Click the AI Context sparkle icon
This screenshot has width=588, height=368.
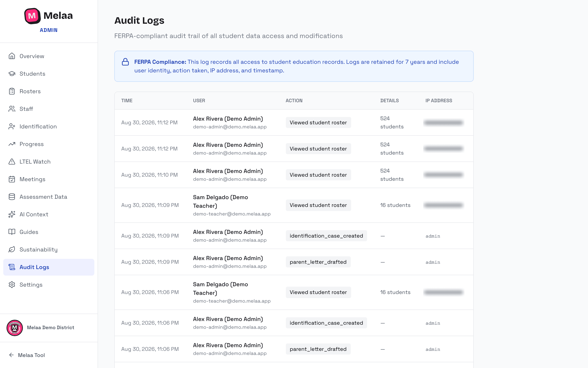pyautogui.click(x=12, y=214)
